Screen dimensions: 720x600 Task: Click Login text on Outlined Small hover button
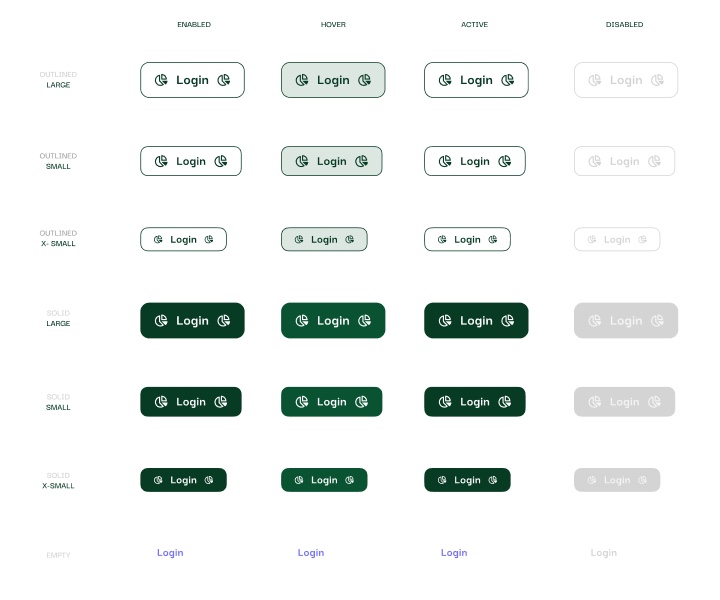[332, 162]
